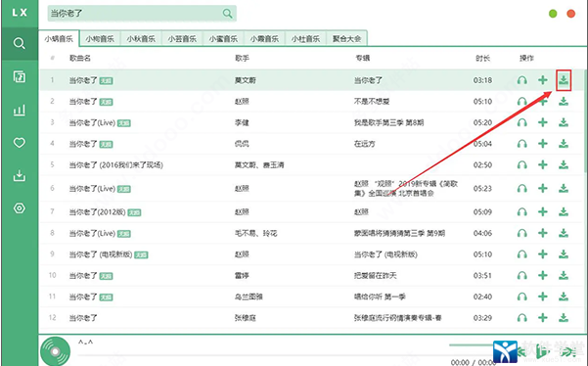Add the row 9 song to the playlist
The image size is (588, 366).
pyautogui.click(x=543, y=254)
